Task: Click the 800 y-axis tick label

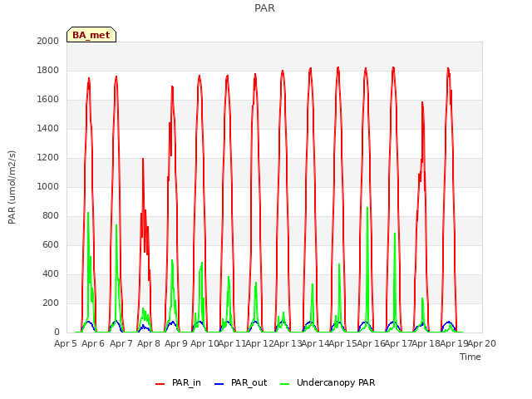Action: click(x=51, y=216)
